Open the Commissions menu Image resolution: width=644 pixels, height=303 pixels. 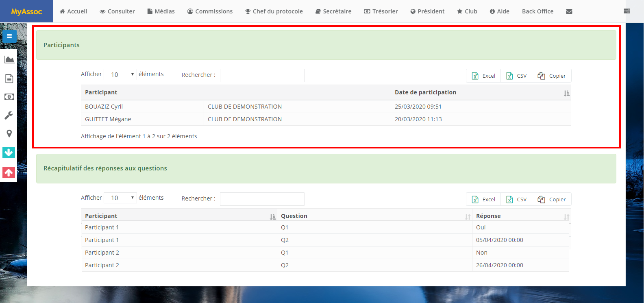(x=210, y=11)
